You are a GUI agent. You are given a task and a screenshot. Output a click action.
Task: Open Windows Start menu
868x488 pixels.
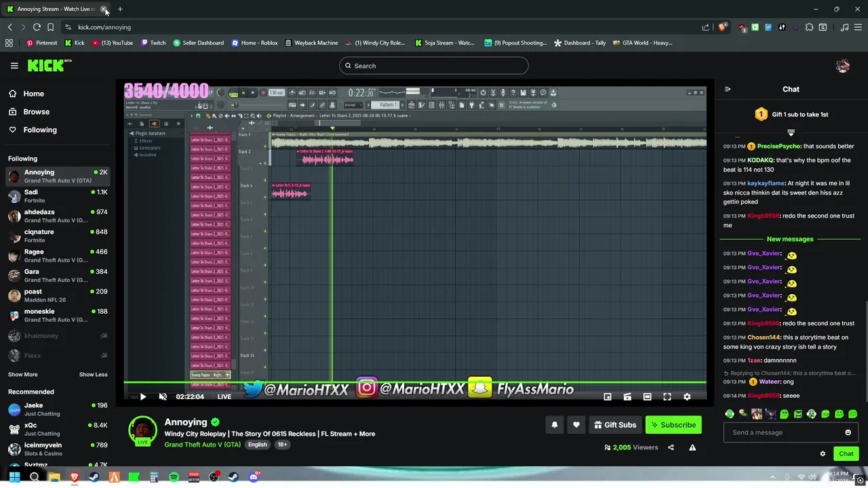tap(14, 477)
